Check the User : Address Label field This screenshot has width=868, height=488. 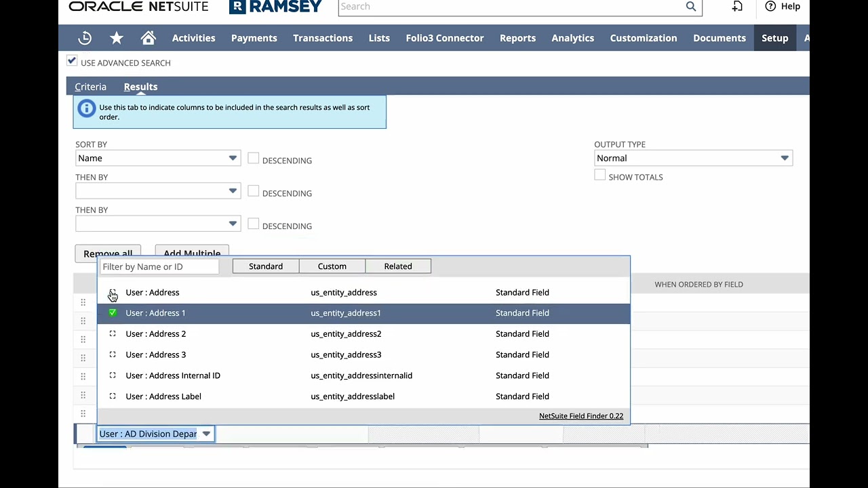(x=113, y=396)
